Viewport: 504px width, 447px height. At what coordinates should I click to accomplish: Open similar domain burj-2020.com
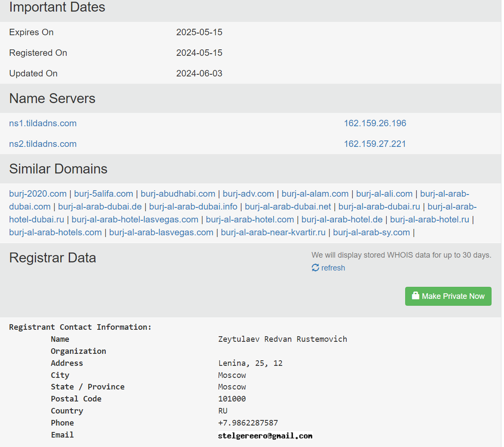[38, 194]
